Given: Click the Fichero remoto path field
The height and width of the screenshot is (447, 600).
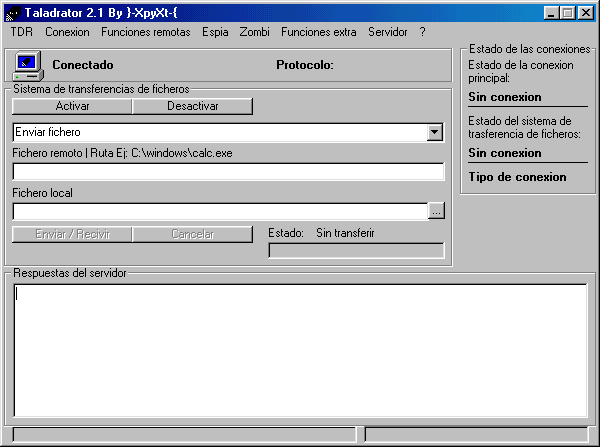Looking at the screenshot, I should click(x=228, y=172).
